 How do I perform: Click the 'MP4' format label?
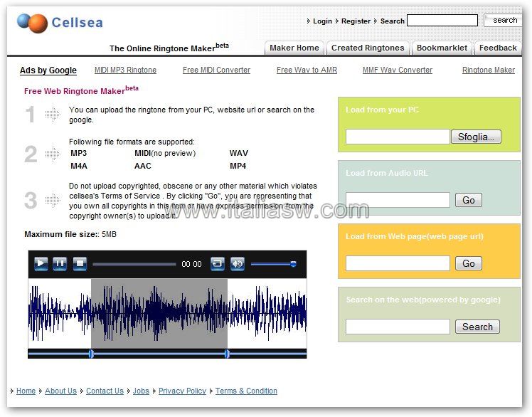[238, 166]
